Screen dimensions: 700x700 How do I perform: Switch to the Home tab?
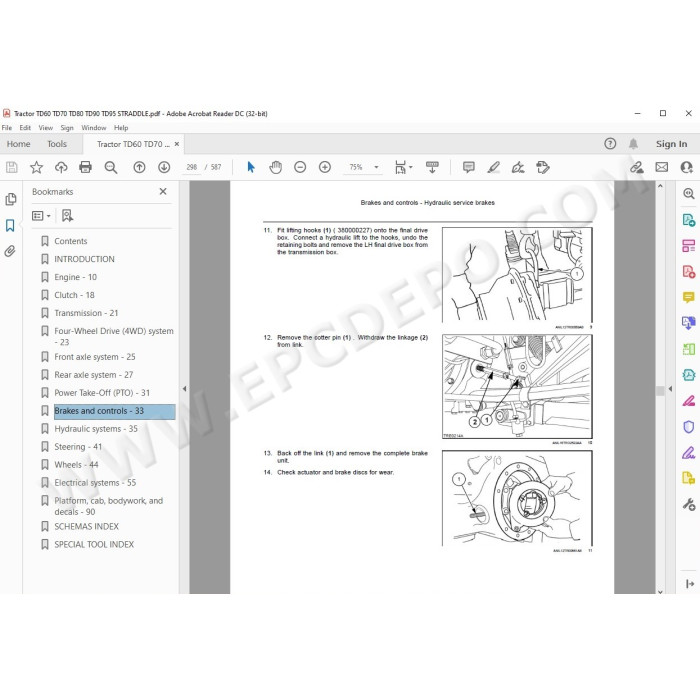[18, 144]
